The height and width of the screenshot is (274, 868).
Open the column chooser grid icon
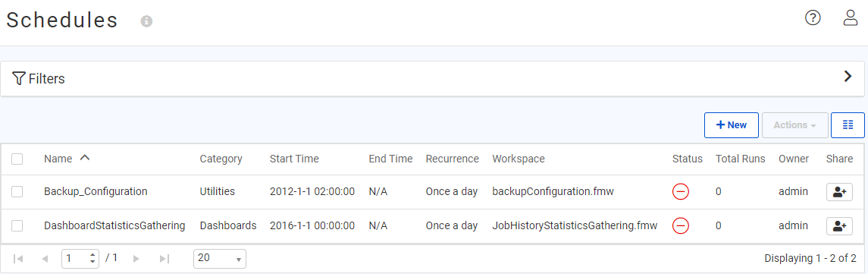(848, 124)
